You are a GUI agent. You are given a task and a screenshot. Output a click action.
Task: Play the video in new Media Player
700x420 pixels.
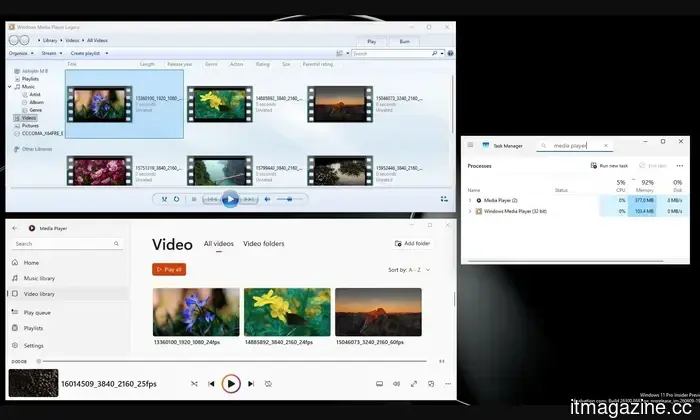[x=231, y=384]
